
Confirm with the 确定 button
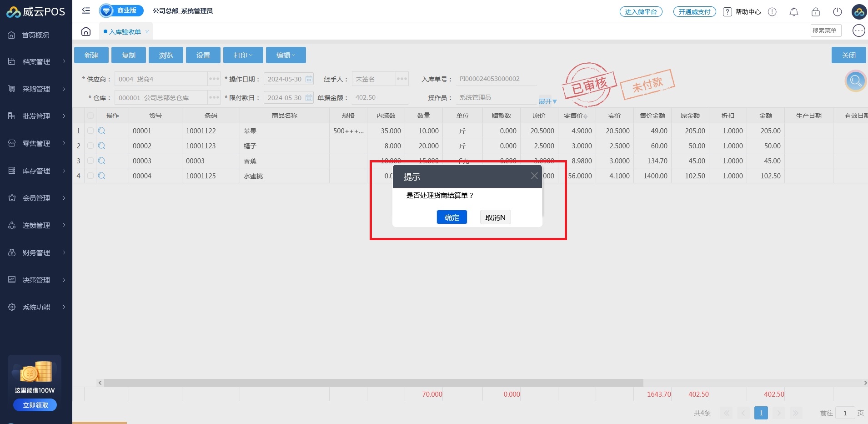point(452,217)
